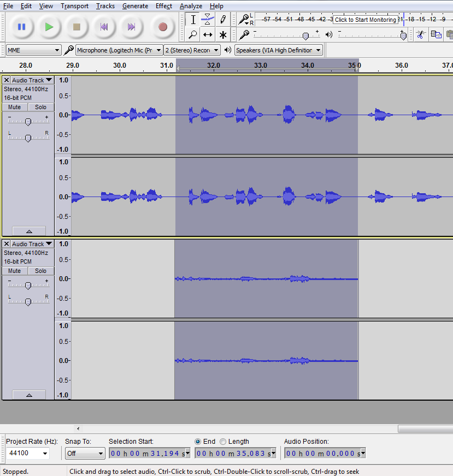This screenshot has width=453, height=476.
Task: Open the Snap To dropdown
Action: (85, 454)
